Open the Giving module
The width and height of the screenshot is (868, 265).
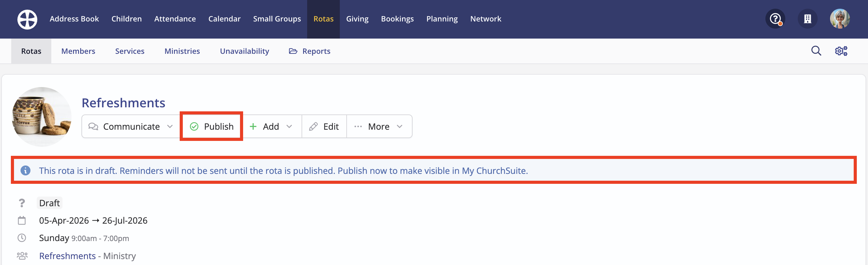pyautogui.click(x=357, y=19)
